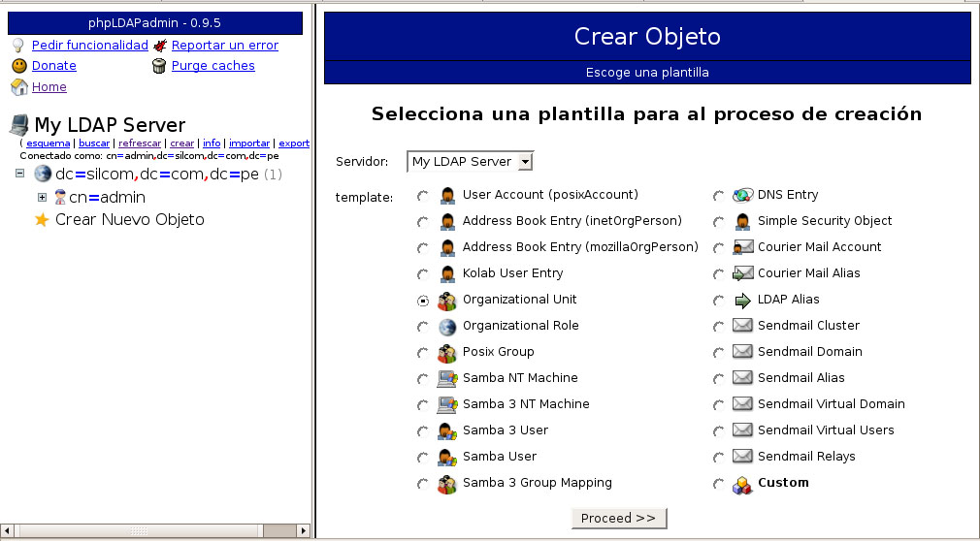Click the bug icon beside Reportar un error
This screenshot has width=980, height=541.
160,46
